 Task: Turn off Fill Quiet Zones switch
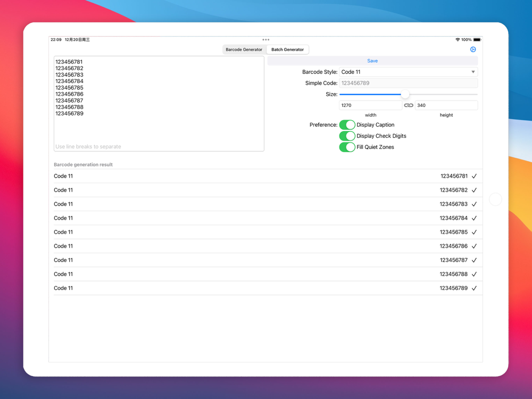[347, 147]
